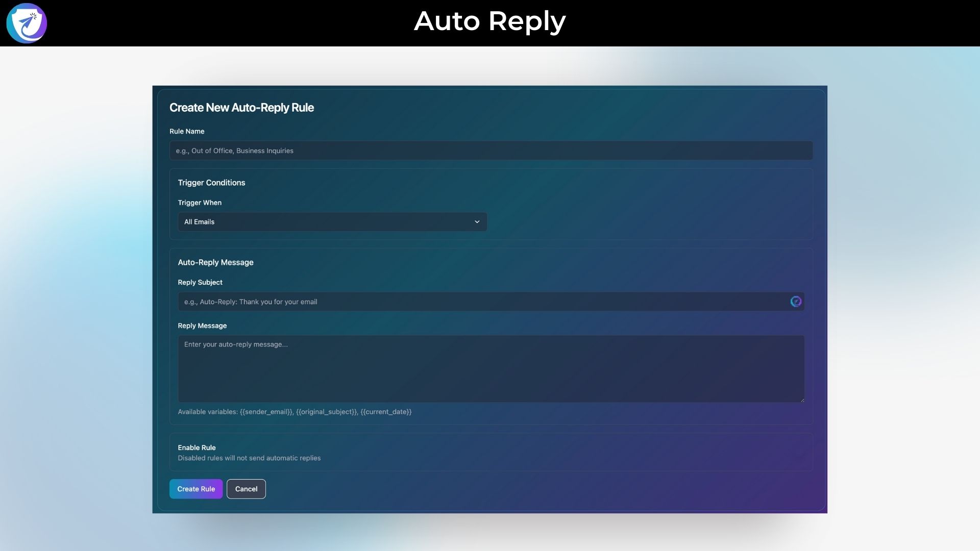The image size is (980, 551).
Task: Click the Enable Rule section row
Action: pyautogui.click(x=491, y=452)
